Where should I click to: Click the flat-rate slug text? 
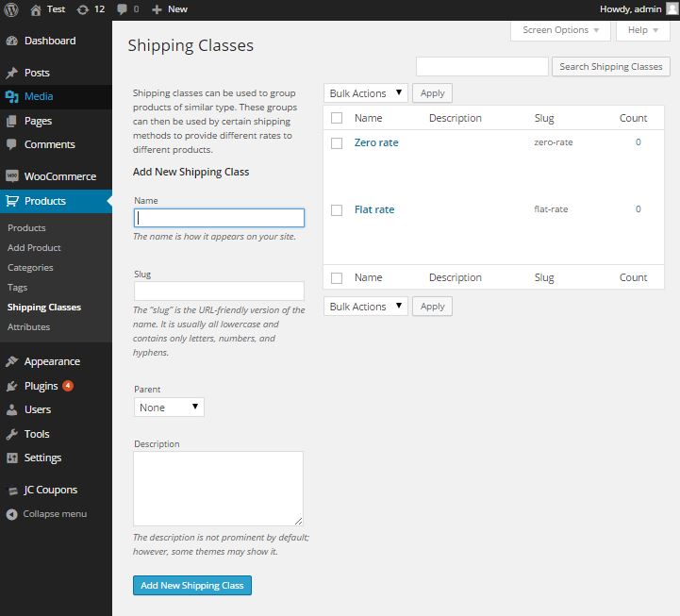point(551,209)
